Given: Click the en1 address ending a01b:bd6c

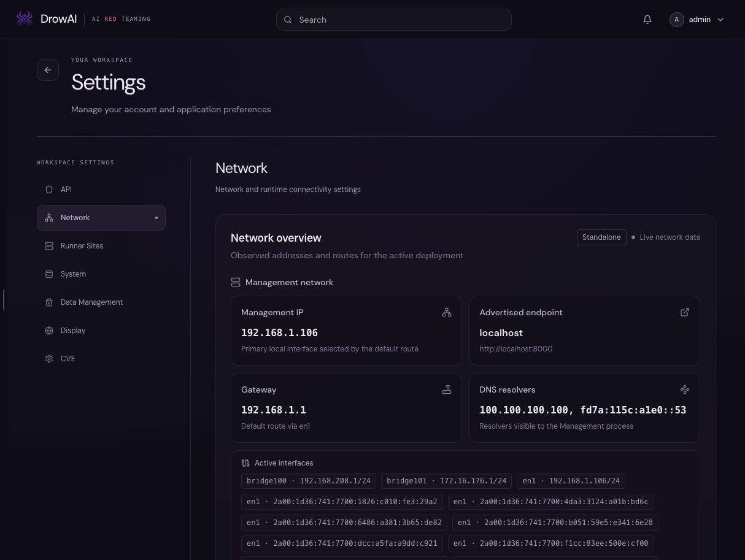Looking at the screenshot, I should 550,502.
